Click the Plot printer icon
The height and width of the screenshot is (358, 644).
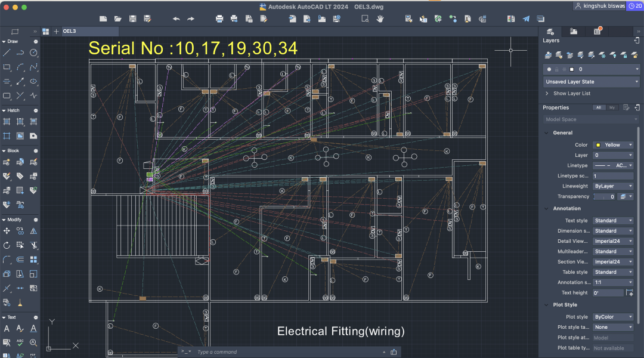click(219, 18)
